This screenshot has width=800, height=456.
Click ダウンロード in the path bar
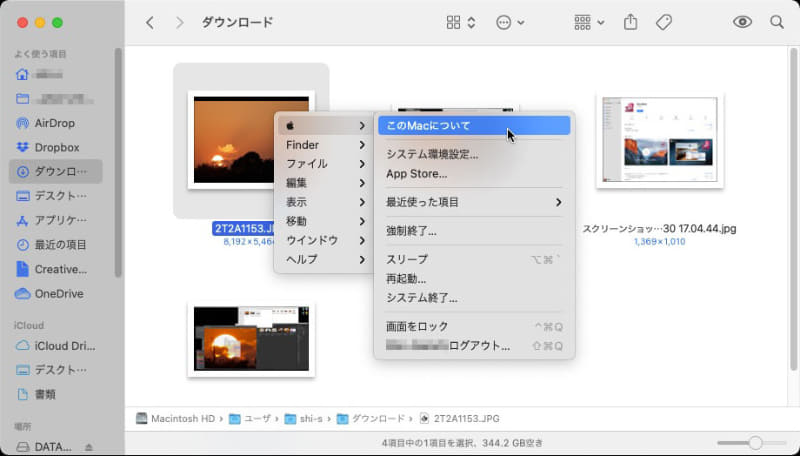click(371, 419)
